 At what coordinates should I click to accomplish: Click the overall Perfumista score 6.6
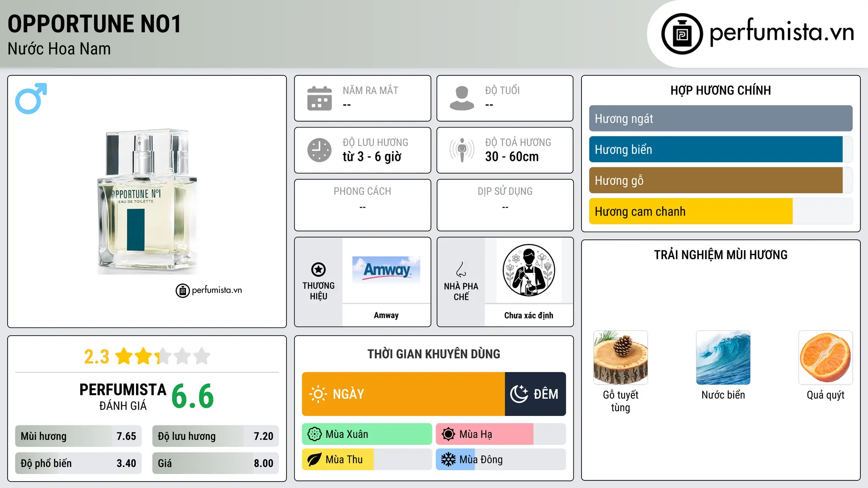[x=193, y=396]
